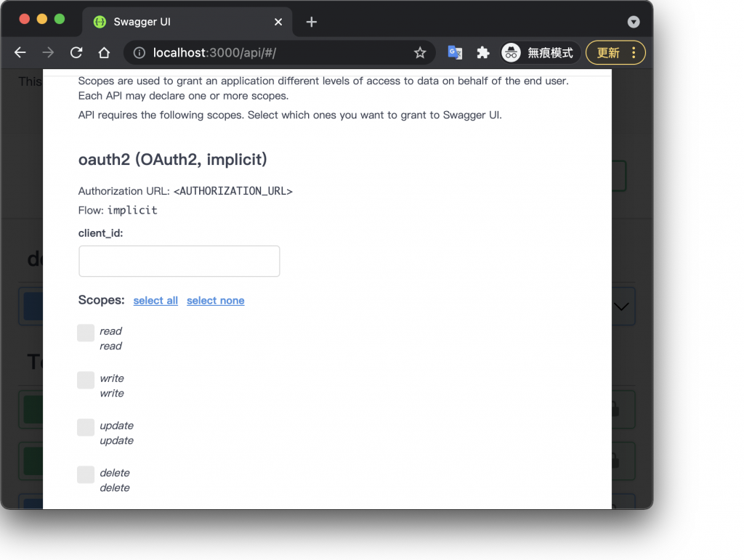744x560 pixels.
Task: Close the Swagger UI tab
Action: coord(278,22)
